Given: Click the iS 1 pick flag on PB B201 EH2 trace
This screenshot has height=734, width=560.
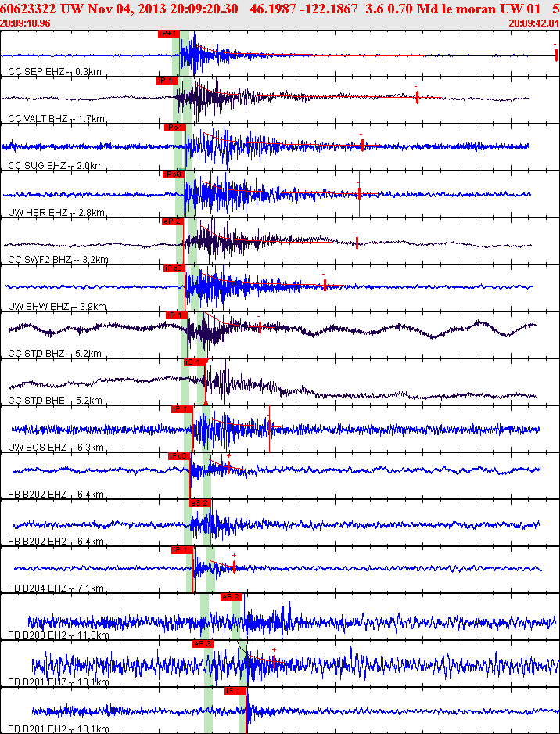Looking at the screenshot, I should pyautogui.click(x=235, y=690).
